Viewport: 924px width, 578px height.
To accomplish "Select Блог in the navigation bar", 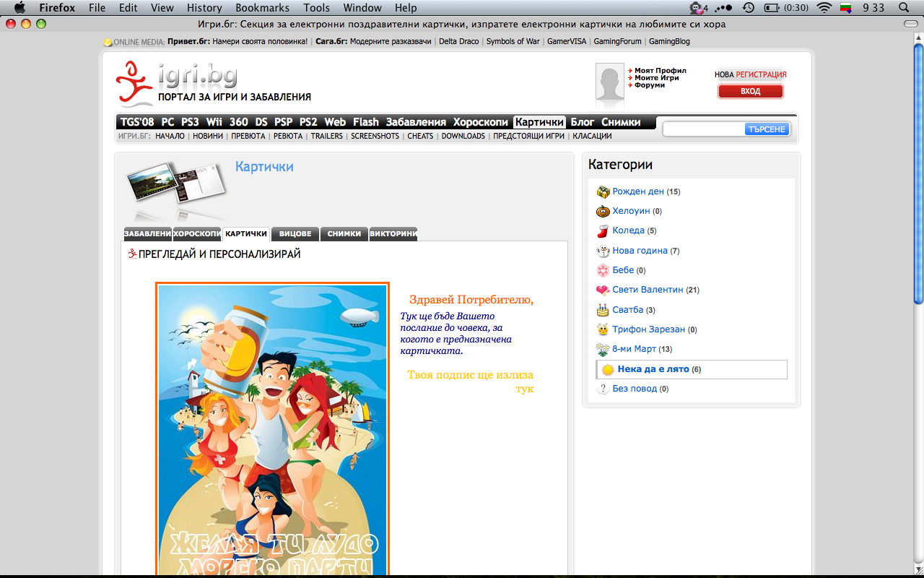I will pos(583,122).
